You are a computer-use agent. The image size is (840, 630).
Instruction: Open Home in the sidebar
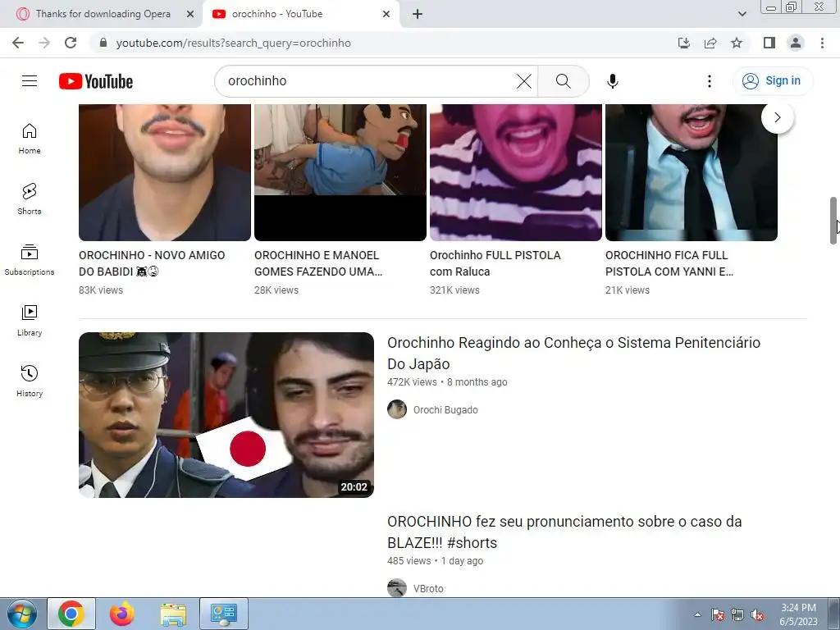point(30,139)
